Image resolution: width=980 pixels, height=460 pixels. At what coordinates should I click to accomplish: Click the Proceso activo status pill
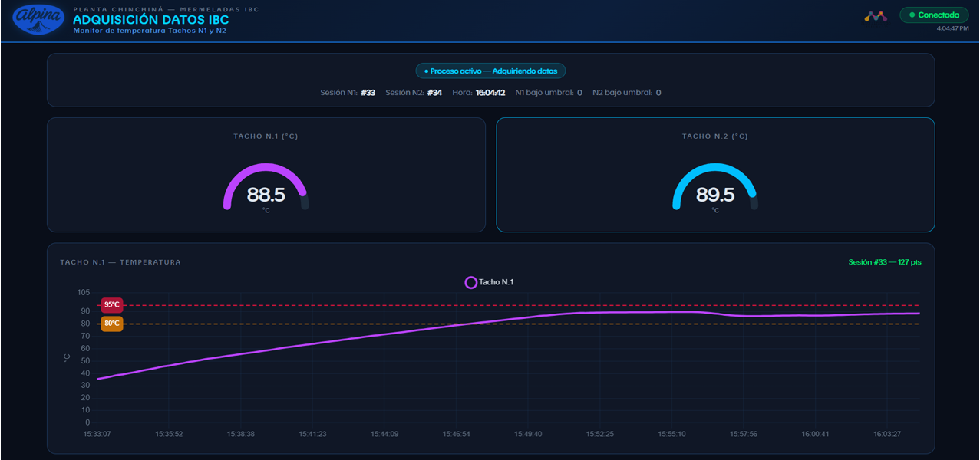pos(491,71)
